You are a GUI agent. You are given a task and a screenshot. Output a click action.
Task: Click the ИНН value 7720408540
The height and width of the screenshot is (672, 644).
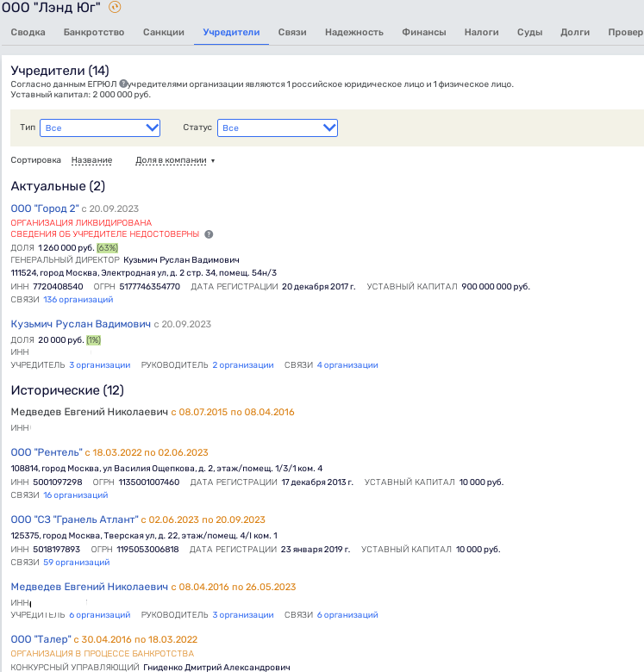point(58,287)
